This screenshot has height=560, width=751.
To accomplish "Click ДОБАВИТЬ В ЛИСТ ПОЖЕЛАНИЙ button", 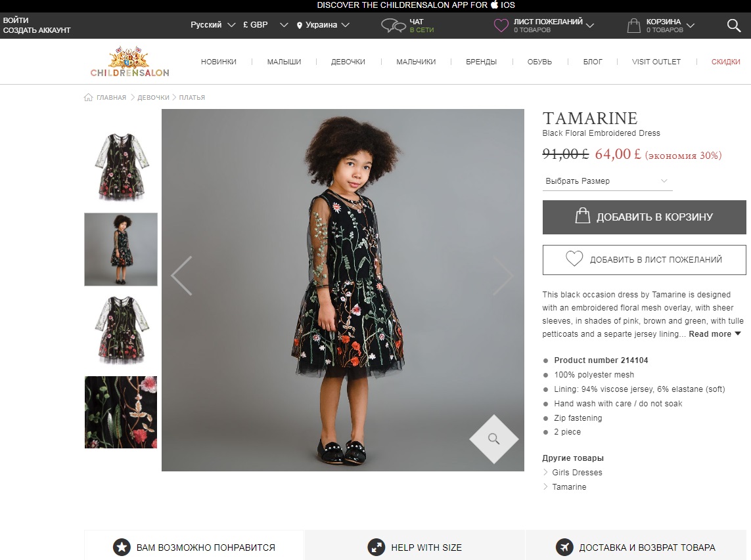I will [x=644, y=260].
